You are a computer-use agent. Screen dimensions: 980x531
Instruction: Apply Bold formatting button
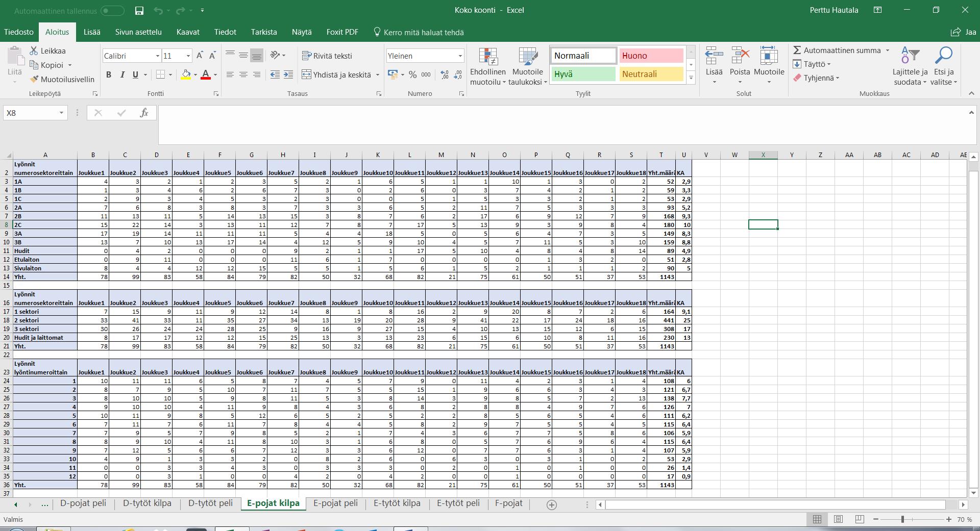(109, 75)
